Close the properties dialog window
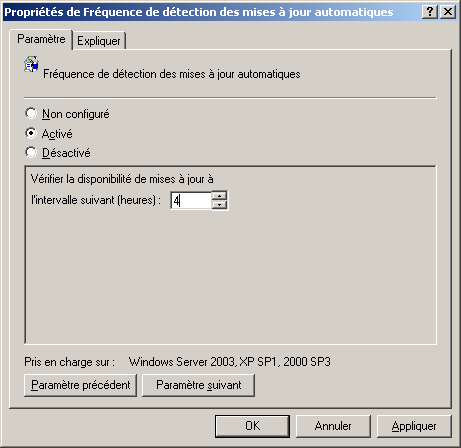Screen dimensions: 461x448 [448, 12]
